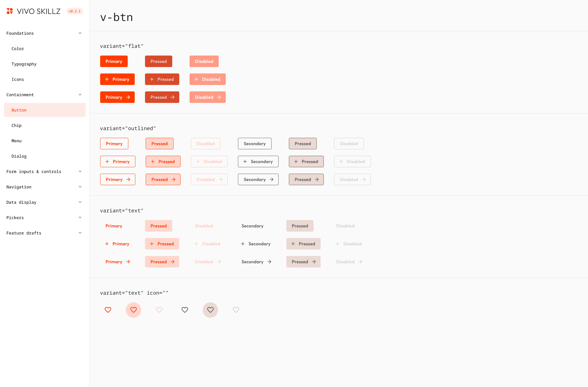
Task: Click outlined grey Disabled button with plus
Action: point(352,161)
